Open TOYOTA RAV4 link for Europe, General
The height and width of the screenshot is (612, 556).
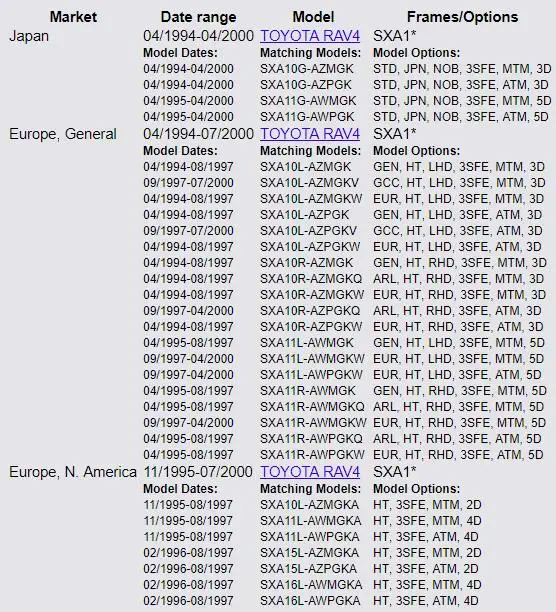(x=310, y=134)
